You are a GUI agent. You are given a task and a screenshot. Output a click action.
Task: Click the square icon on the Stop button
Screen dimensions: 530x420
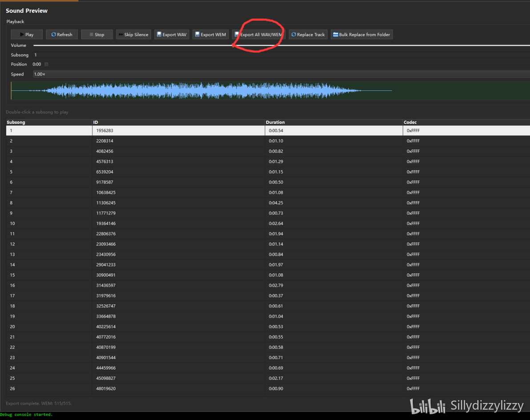click(91, 35)
